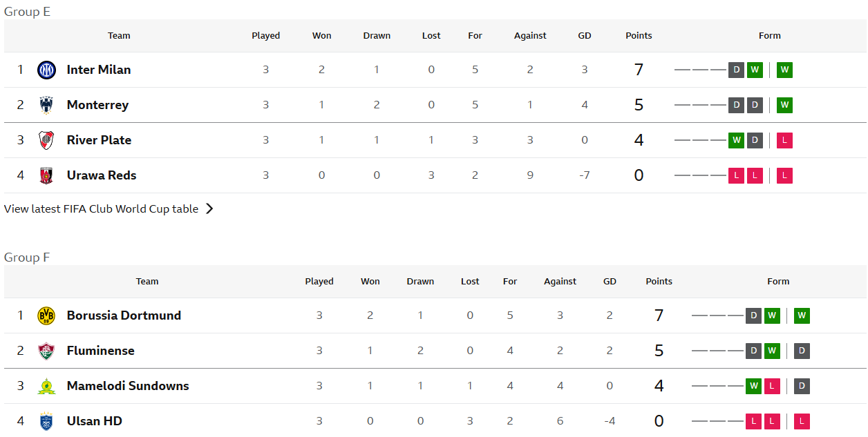Open the Mamelodi Sundowns team name

128,386
